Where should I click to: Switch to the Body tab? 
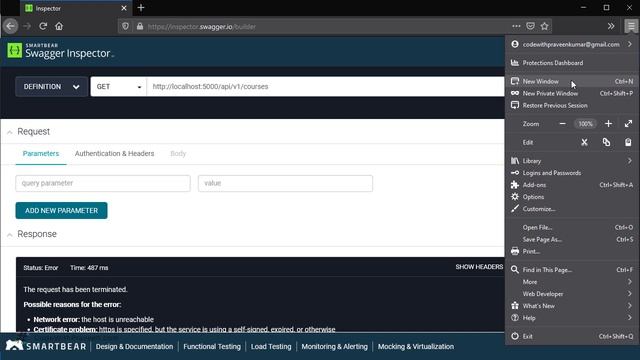point(178,154)
